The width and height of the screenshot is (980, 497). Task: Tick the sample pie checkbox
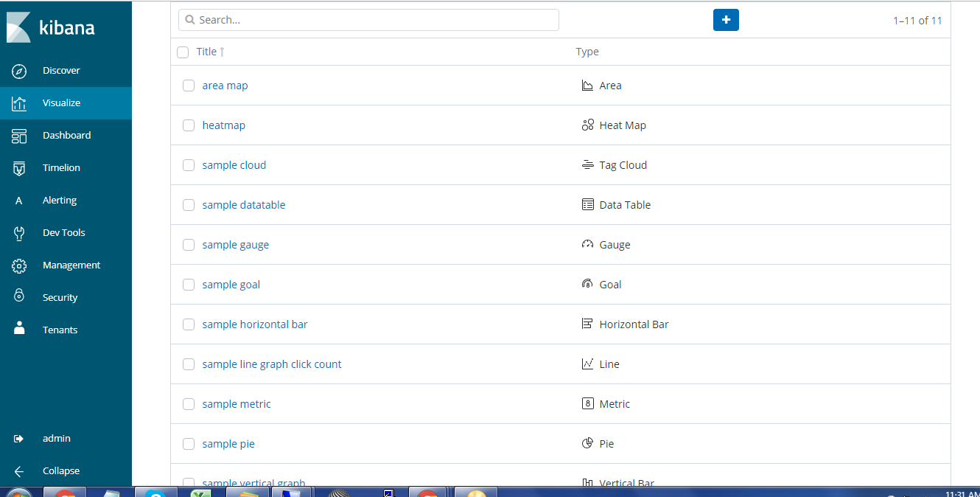[189, 444]
